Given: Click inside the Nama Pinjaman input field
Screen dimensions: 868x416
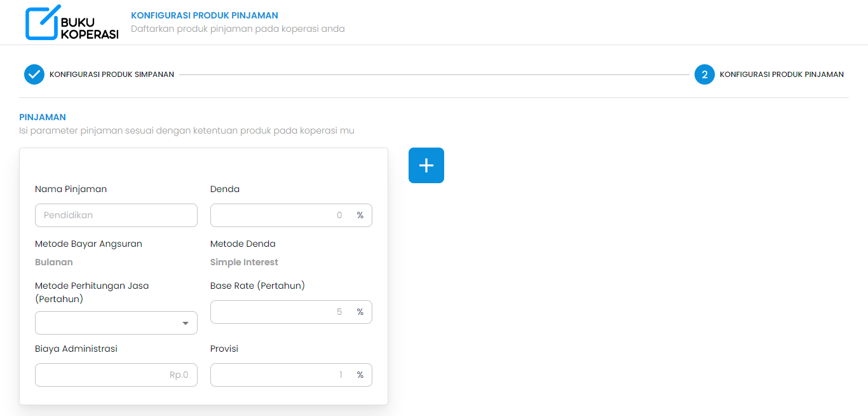Looking at the screenshot, I should [116, 215].
